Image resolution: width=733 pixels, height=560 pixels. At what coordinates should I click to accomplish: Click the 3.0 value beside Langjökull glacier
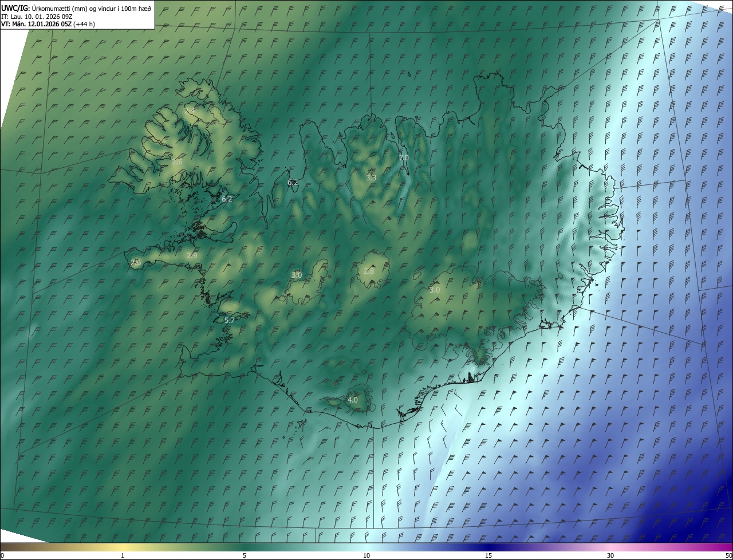click(x=297, y=275)
